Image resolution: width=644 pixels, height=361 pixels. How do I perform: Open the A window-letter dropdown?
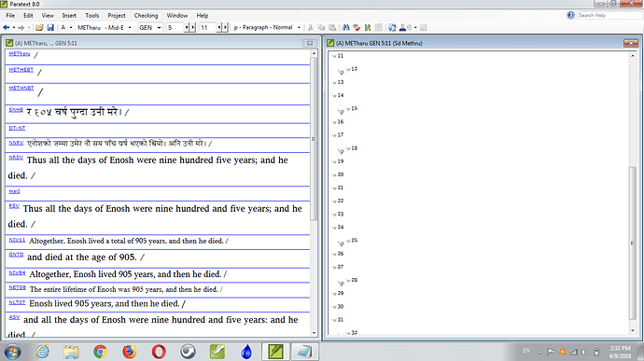coord(71,27)
